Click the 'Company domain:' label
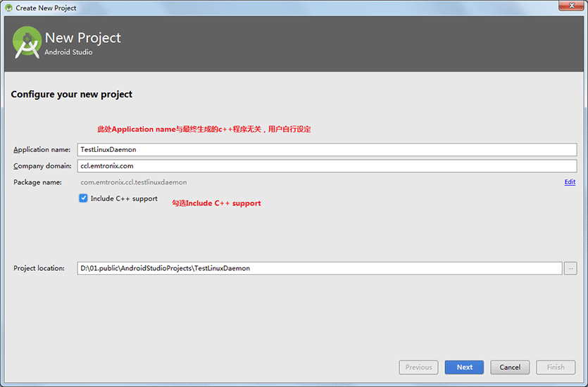This screenshot has width=588, height=387. pyautogui.click(x=42, y=166)
